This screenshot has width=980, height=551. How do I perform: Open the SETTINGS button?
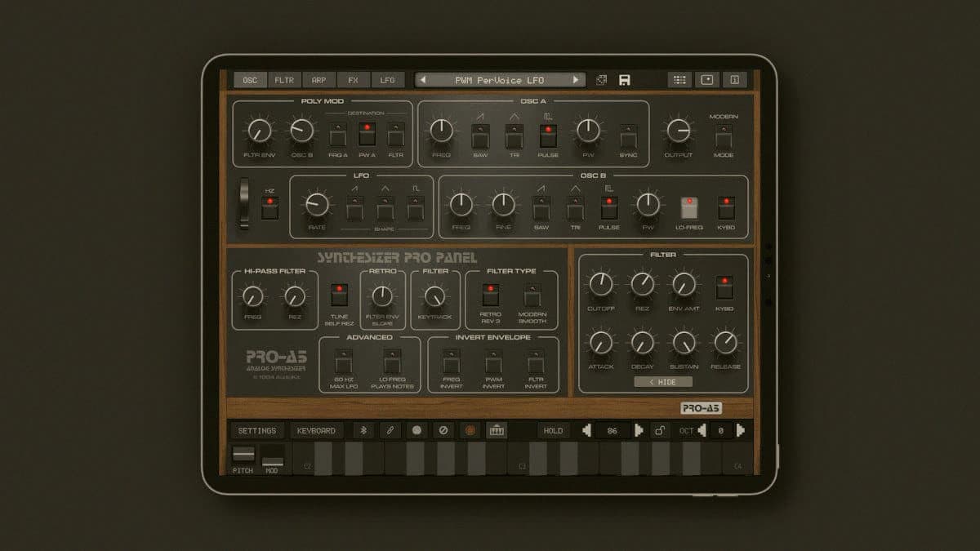(257, 430)
